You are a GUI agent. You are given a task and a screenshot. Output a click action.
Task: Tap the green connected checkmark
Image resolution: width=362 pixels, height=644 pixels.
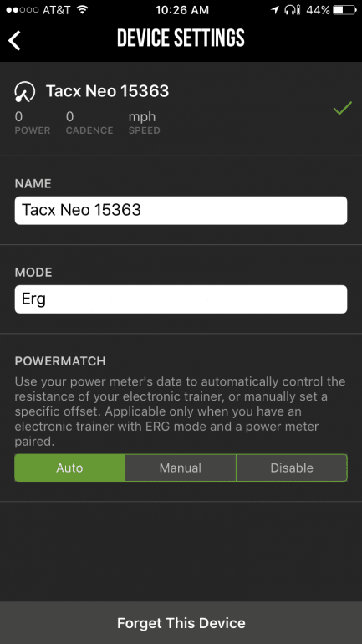(x=342, y=108)
